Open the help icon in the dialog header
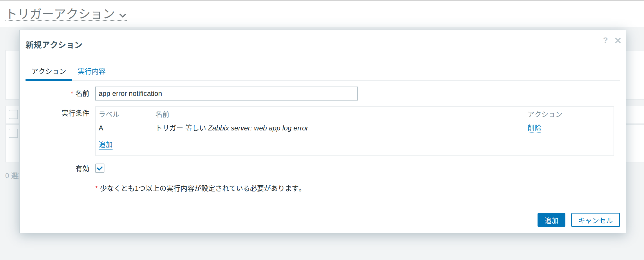The image size is (644, 260). click(x=605, y=40)
